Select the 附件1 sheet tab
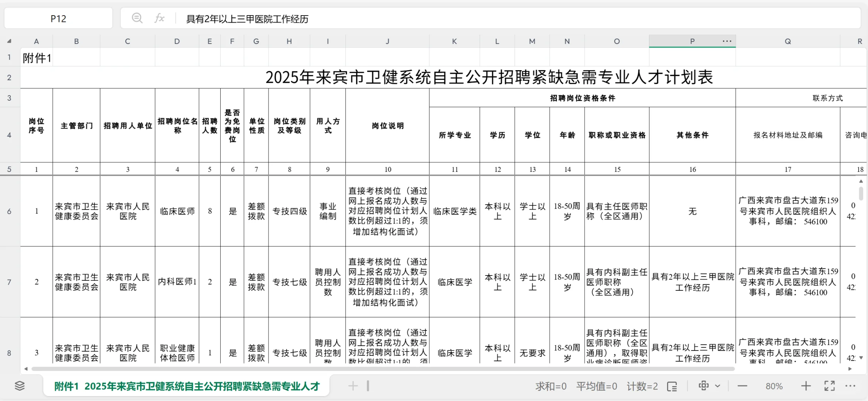 point(186,386)
